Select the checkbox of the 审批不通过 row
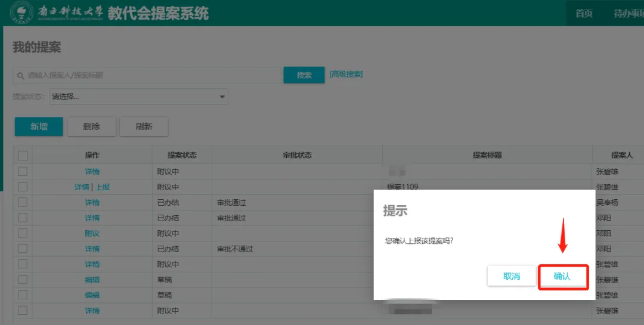The image size is (644, 325). (x=23, y=249)
